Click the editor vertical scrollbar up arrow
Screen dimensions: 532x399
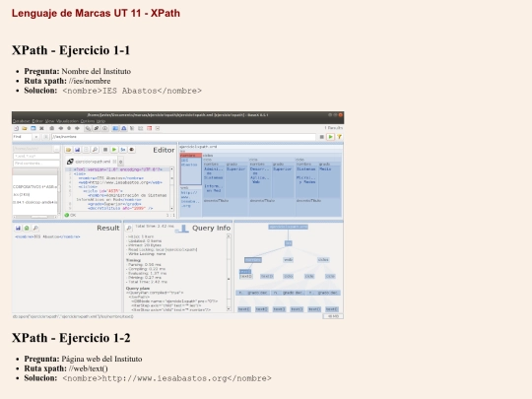point(171,169)
